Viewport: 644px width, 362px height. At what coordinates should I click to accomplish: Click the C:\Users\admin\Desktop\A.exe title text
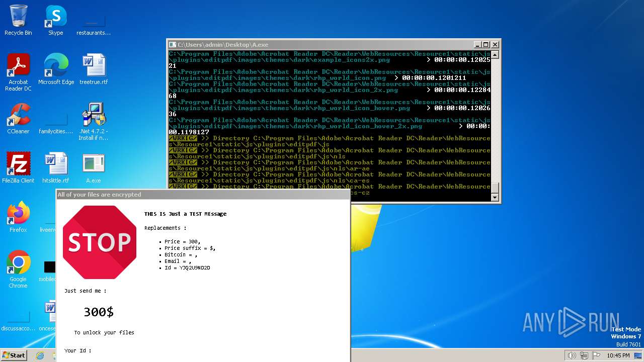click(223, 45)
